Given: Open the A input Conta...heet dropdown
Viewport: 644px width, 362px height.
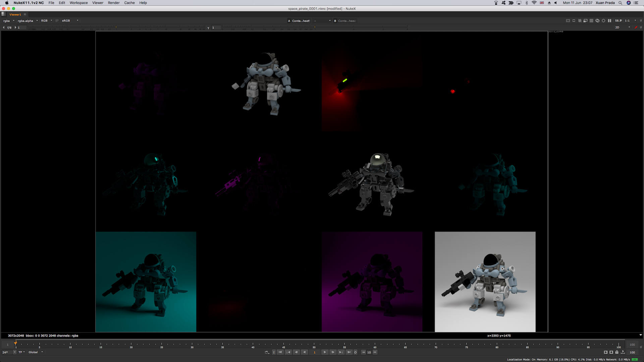Looking at the screenshot, I should pos(301,21).
